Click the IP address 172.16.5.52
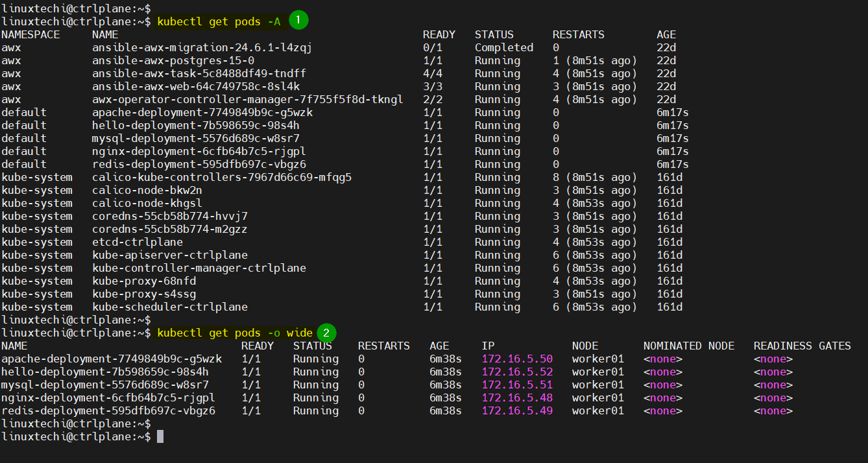Image resolution: width=868 pixels, height=463 pixels. tap(517, 372)
